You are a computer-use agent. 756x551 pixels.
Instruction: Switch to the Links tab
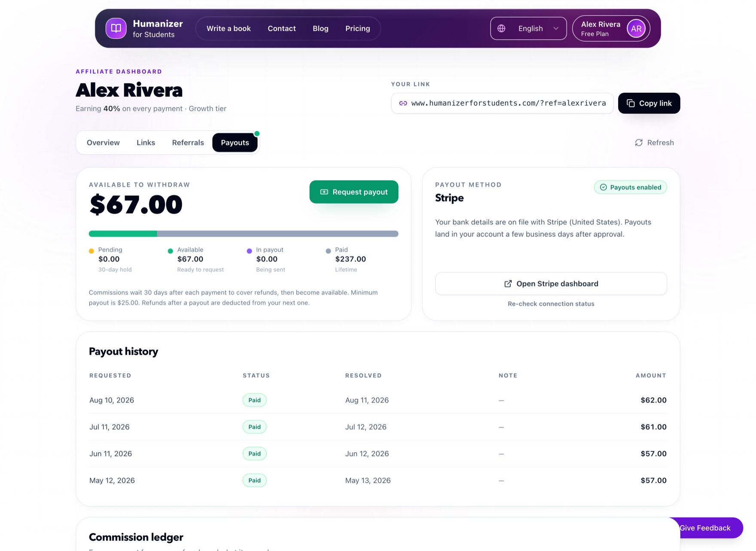tap(146, 143)
